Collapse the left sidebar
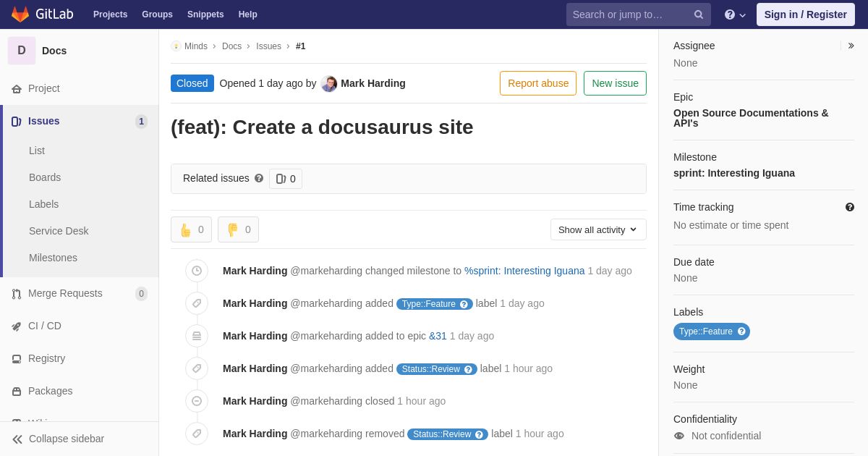Viewport: 868px width, 456px height. [x=58, y=439]
